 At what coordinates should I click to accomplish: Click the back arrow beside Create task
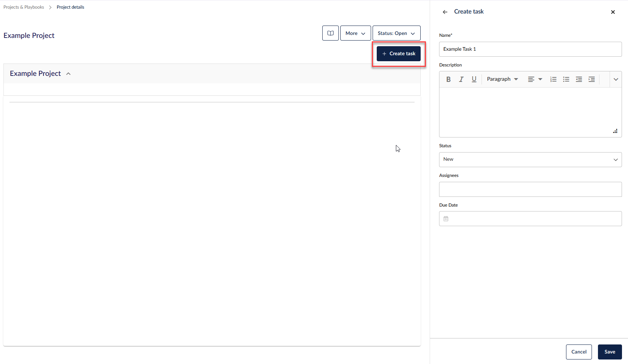[x=445, y=12]
